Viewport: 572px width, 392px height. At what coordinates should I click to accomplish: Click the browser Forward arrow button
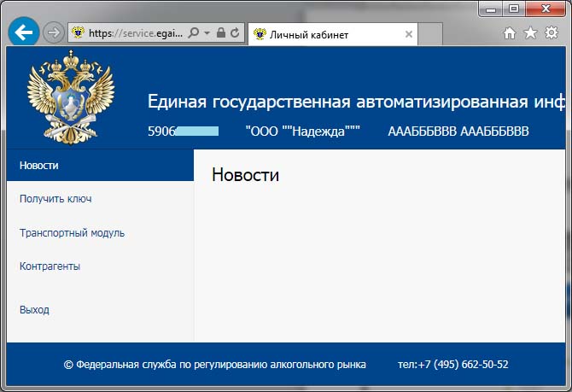[x=53, y=33]
